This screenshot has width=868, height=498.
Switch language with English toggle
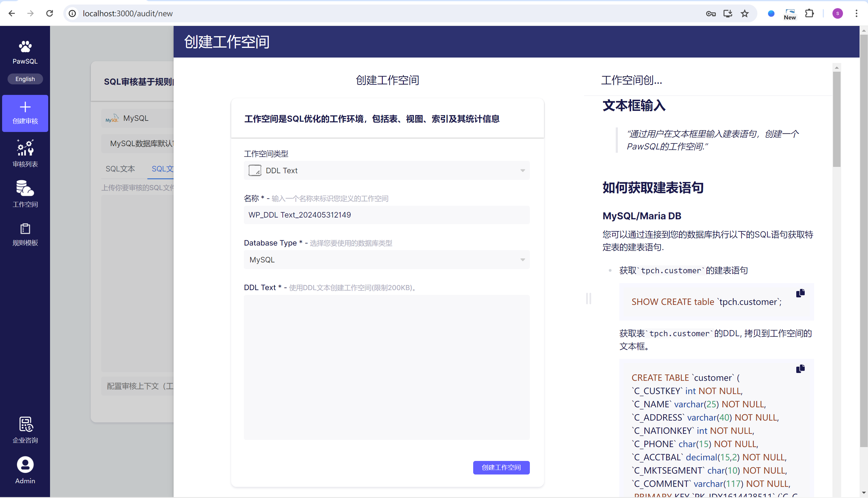[x=25, y=79]
